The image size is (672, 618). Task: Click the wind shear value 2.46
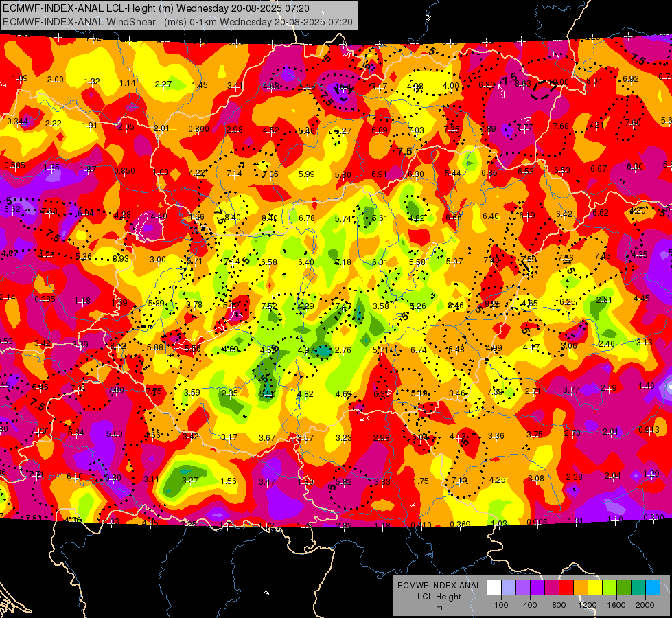pos(606,343)
